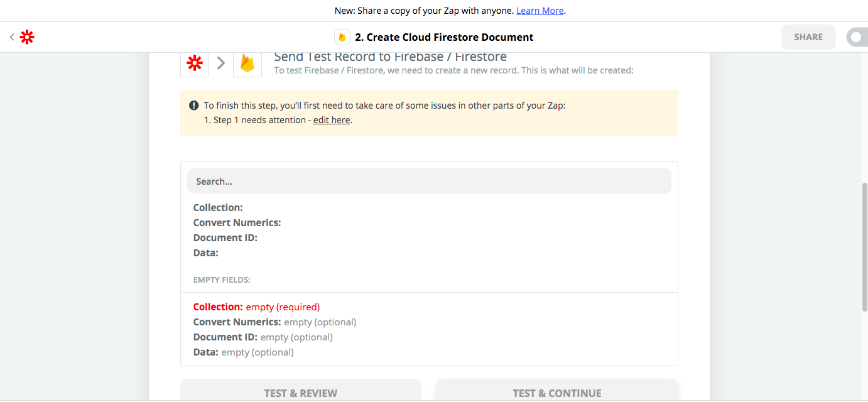
Task: Click the 'EMPTY FIELDS:' heading
Action: [x=222, y=280]
